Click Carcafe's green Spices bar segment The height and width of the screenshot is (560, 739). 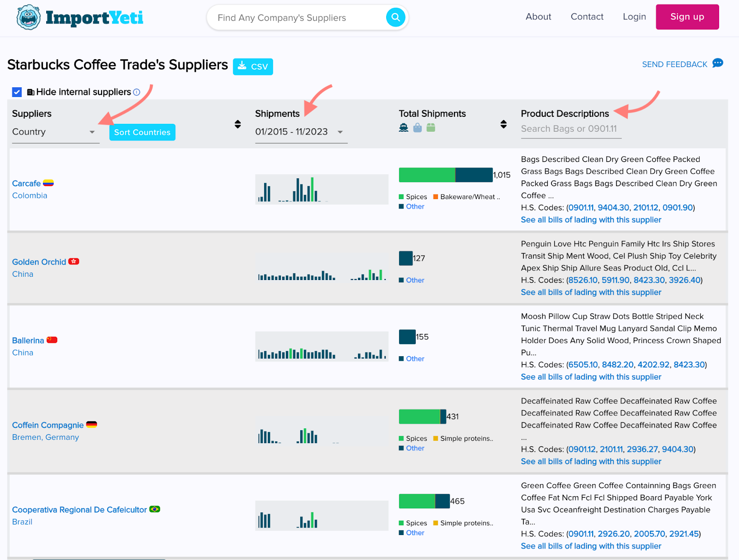427,175
